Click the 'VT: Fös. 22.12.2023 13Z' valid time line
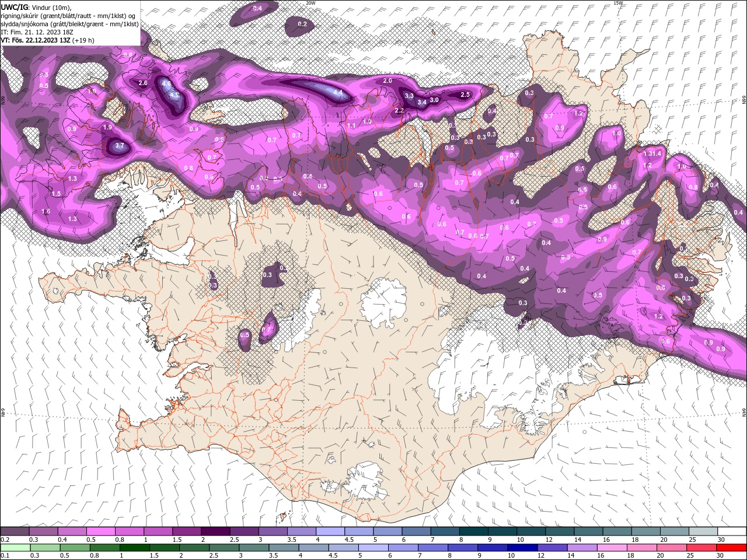 (x=36, y=40)
